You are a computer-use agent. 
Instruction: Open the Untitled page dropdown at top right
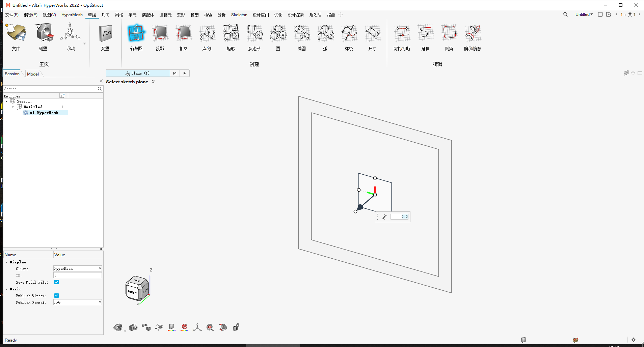tap(584, 15)
